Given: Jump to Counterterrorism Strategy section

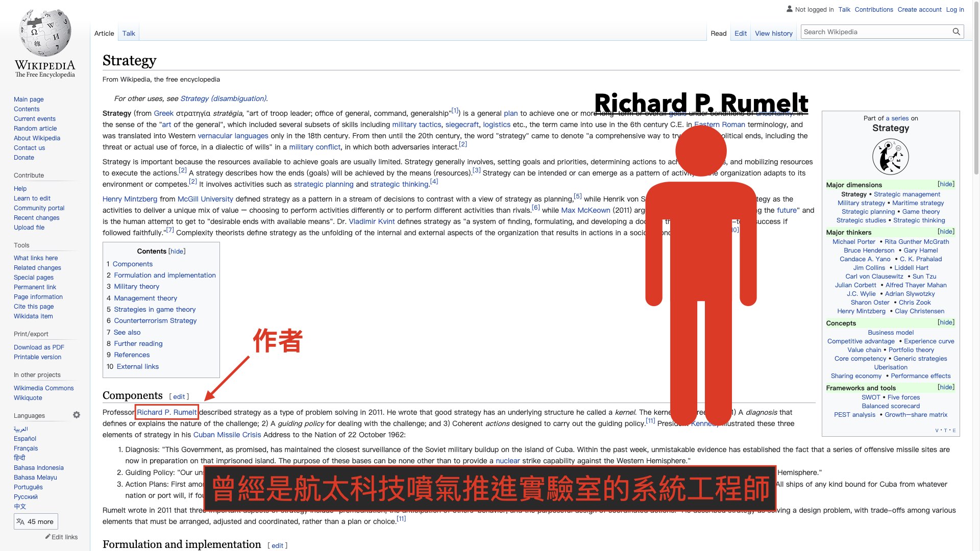Looking at the screenshot, I should tap(155, 321).
